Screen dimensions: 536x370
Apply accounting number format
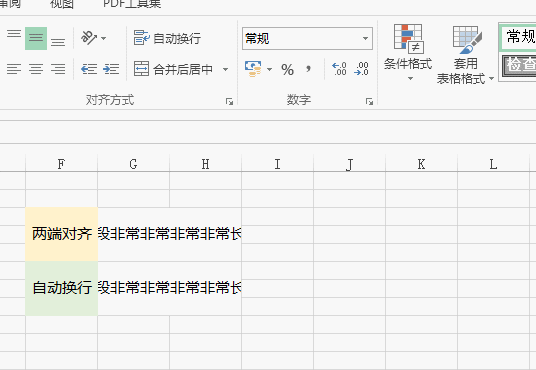tap(253, 69)
